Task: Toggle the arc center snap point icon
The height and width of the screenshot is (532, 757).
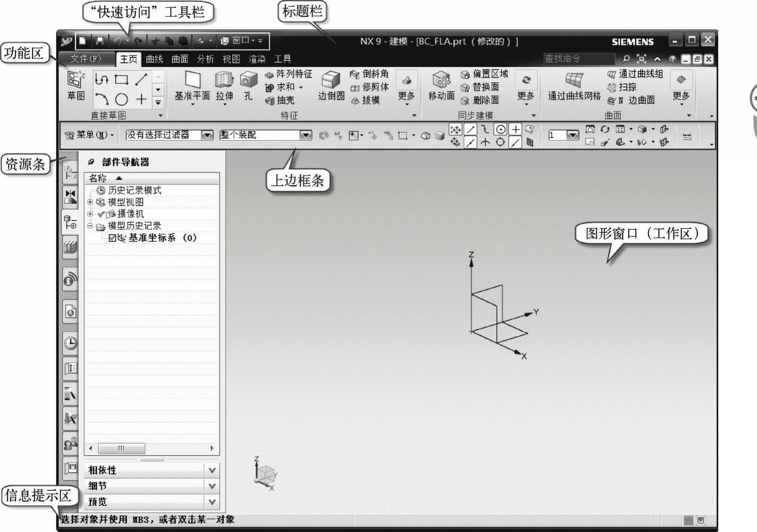Action: point(500,129)
